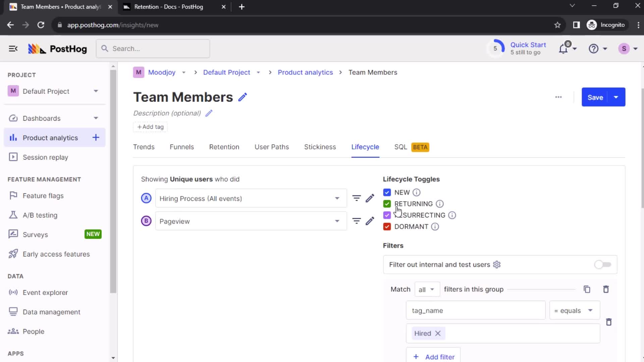Delete the filter group with the trash icon
Image resolution: width=644 pixels, height=362 pixels.
[x=606, y=289]
